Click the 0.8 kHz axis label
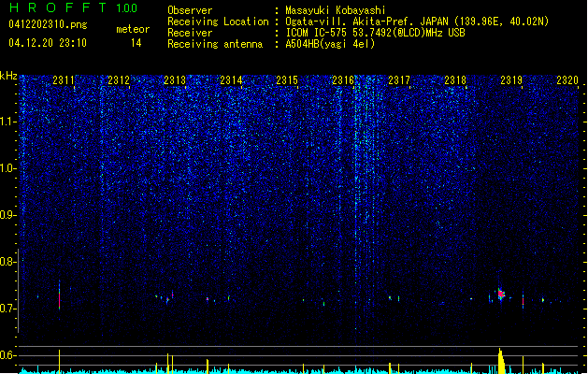 tap(7, 262)
